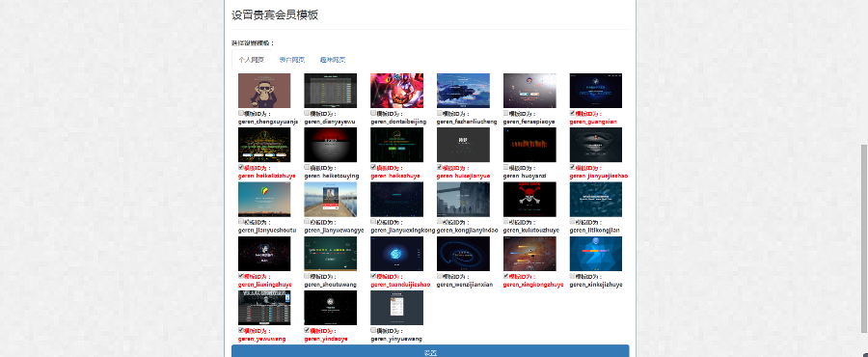Tick the geren_dontaibeijing checkbox

click(373, 113)
